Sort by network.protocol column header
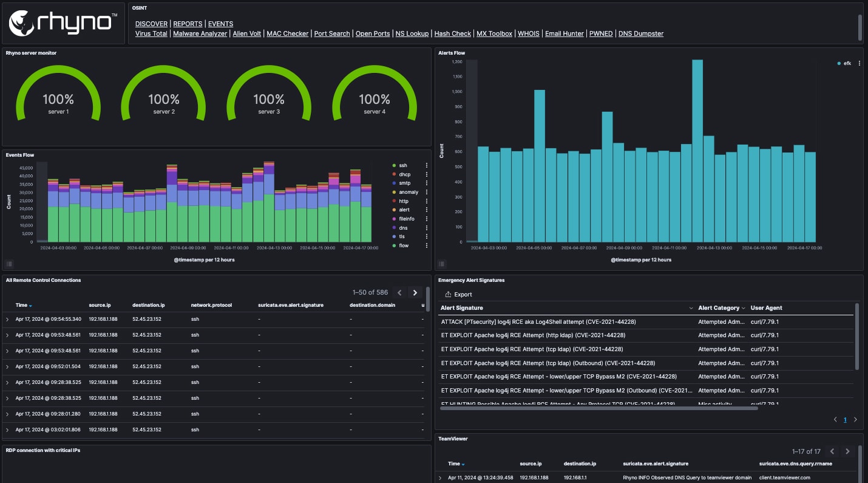Image resolution: width=868 pixels, height=483 pixels. pos(211,305)
